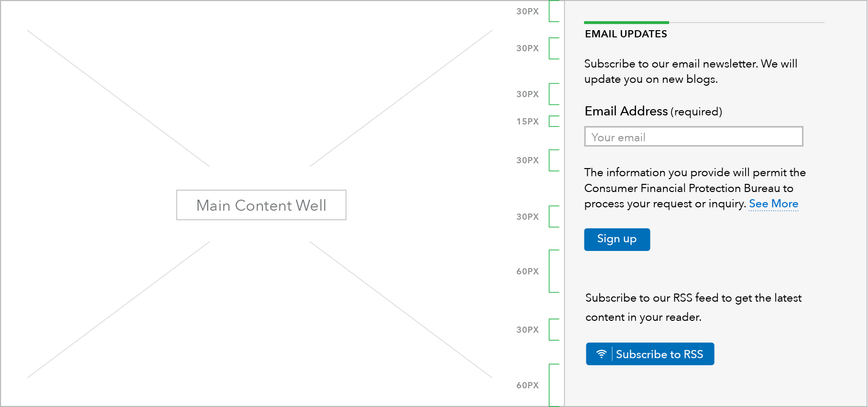The width and height of the screenshot is (868, 407).
Task: Focus the Your email input field
Action: (x=693, y=136)
